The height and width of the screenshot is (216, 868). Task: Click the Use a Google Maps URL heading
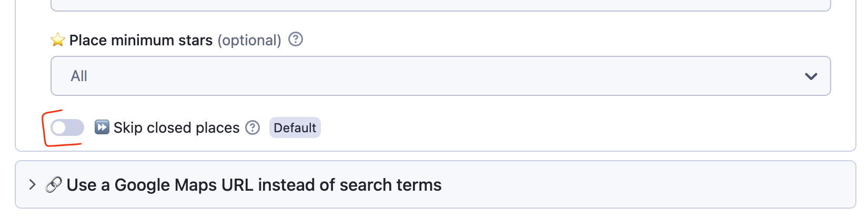coord(254,185)
